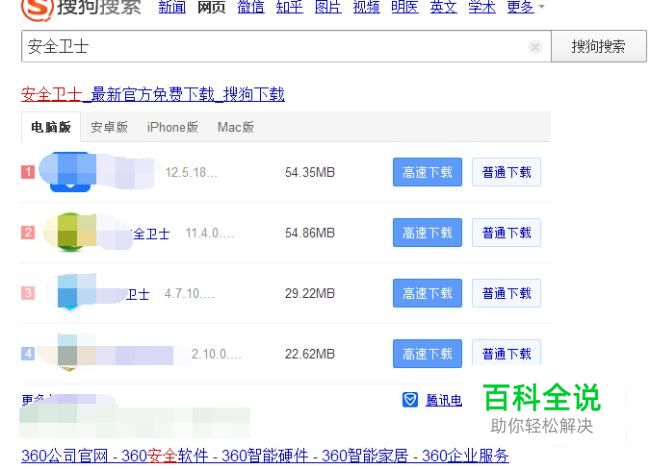Viewport: 650px width, 469px height.
Task: Click the 搜狗搜索 search button
Action: click(x=599, y=46)
